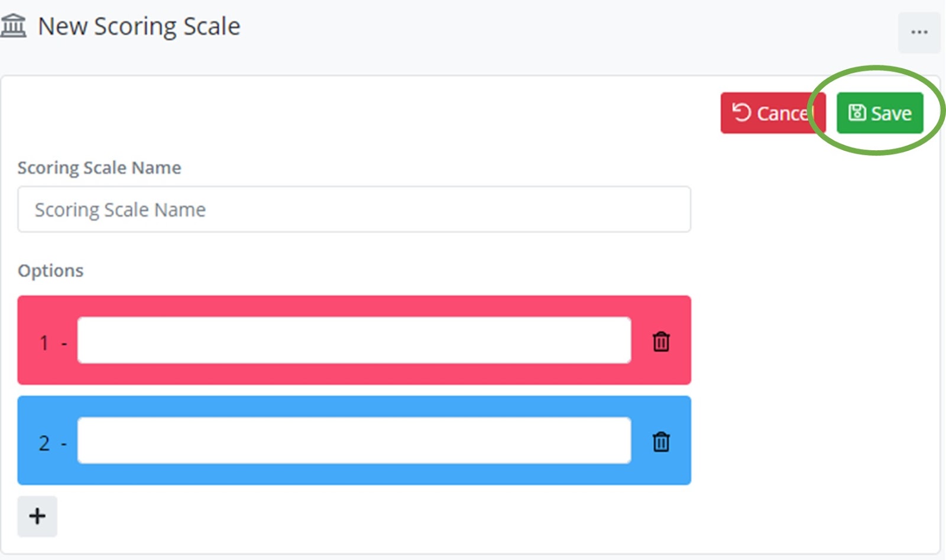Delete option 1 with its trash icon
The width and height of the screenshot is (946, 560).
point(661,342)
